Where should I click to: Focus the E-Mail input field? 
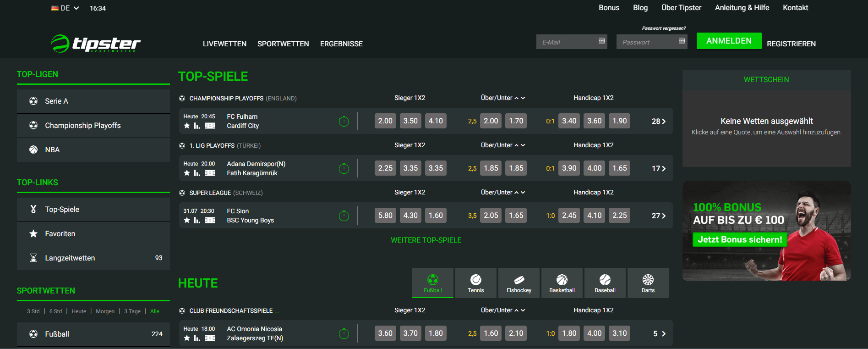[572, 42]
